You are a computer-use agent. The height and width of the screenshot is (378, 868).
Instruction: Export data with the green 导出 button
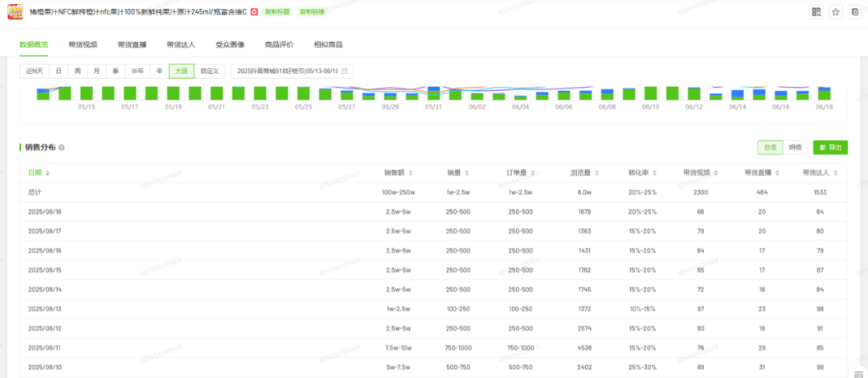tap(830, 147)
